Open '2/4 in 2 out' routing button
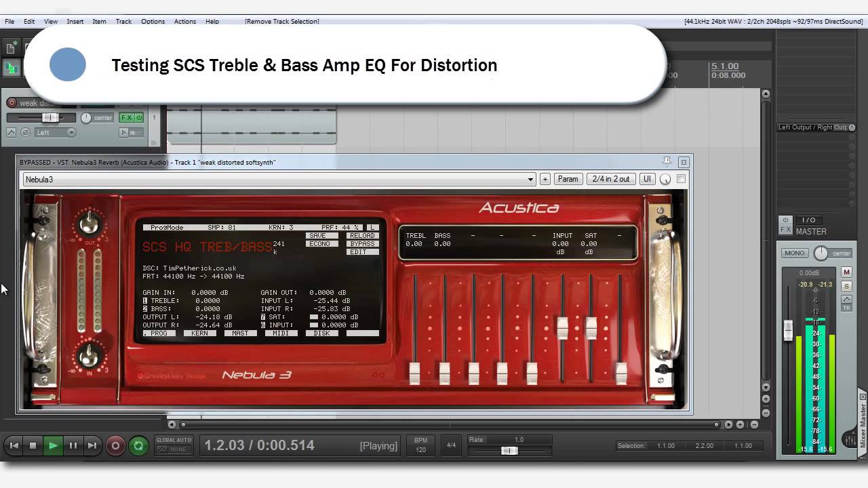Screen dimensions: 868x488 pyautogui.click(x=611, y=180)
